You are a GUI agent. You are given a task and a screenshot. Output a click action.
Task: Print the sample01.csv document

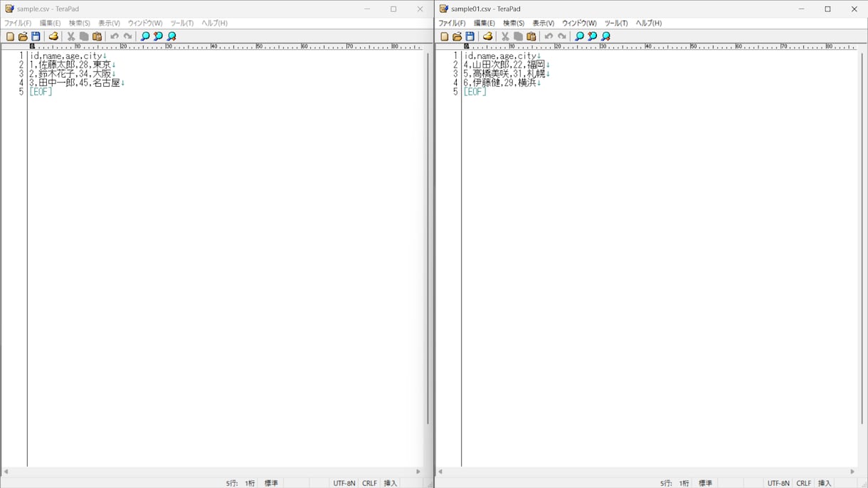coord(487,36)
